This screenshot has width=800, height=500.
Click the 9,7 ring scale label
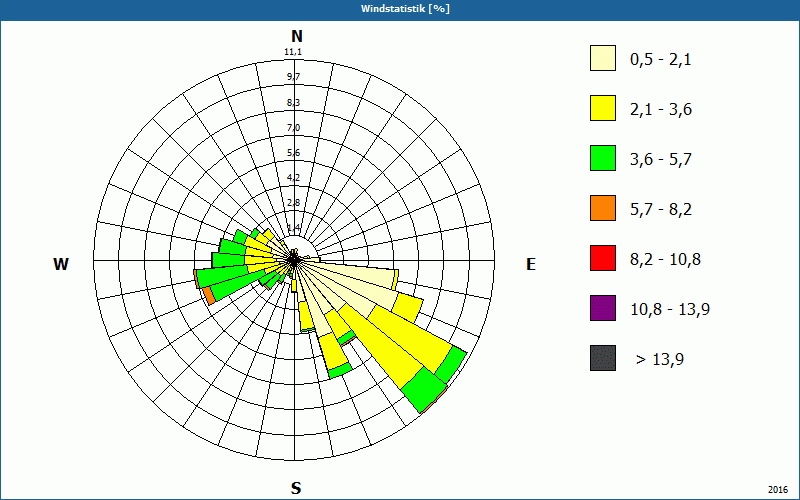coord(293,77)
